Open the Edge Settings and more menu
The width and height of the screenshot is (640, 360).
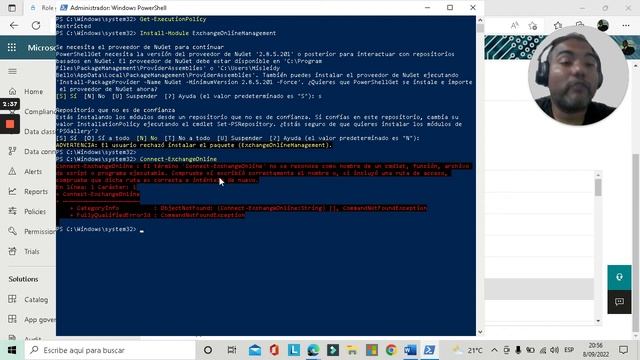(x=626, y=25)
